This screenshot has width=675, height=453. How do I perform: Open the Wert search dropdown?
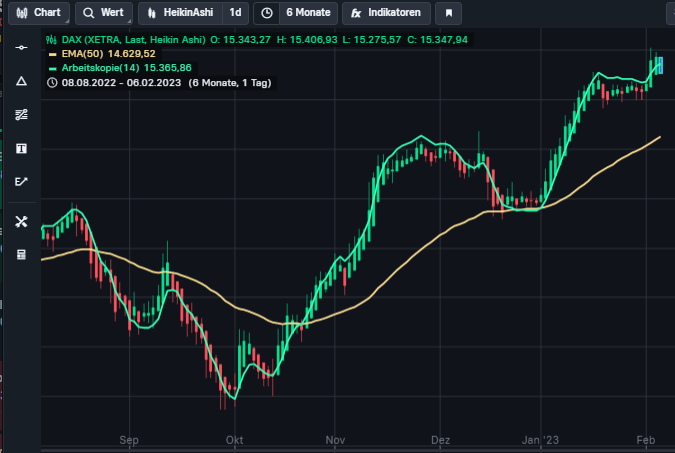point(104,13)
